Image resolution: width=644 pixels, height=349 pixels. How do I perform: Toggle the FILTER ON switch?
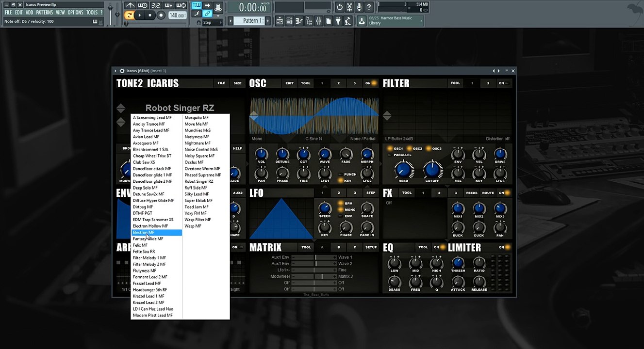(504, 83)
